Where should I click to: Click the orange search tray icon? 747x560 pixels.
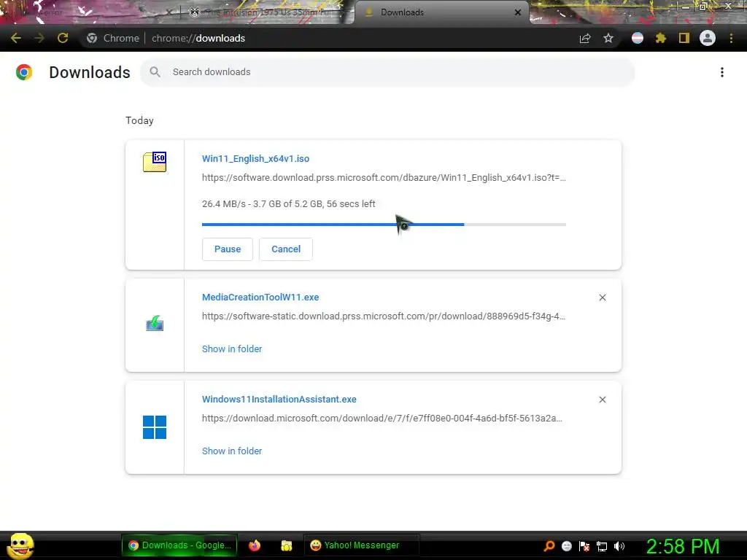tap(549, 545)
